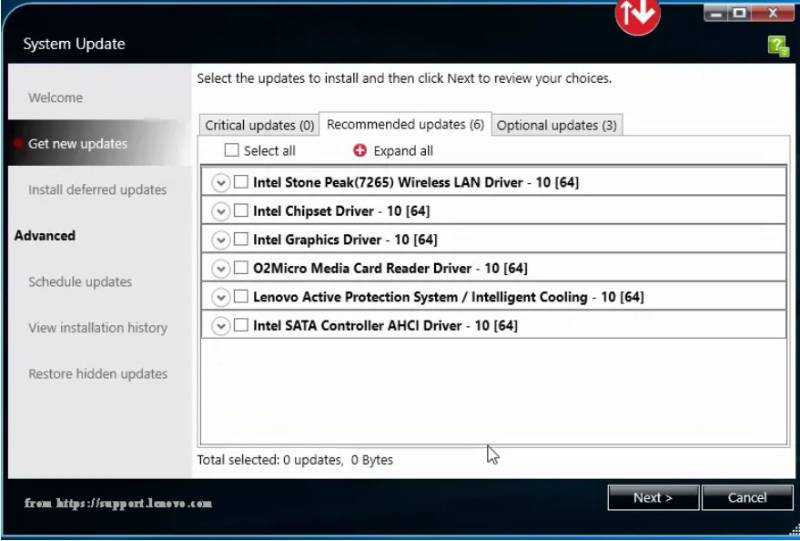Switch to the Critical updates (0) tab
Viewport: 800px width, 541px height.
point(259,125)
